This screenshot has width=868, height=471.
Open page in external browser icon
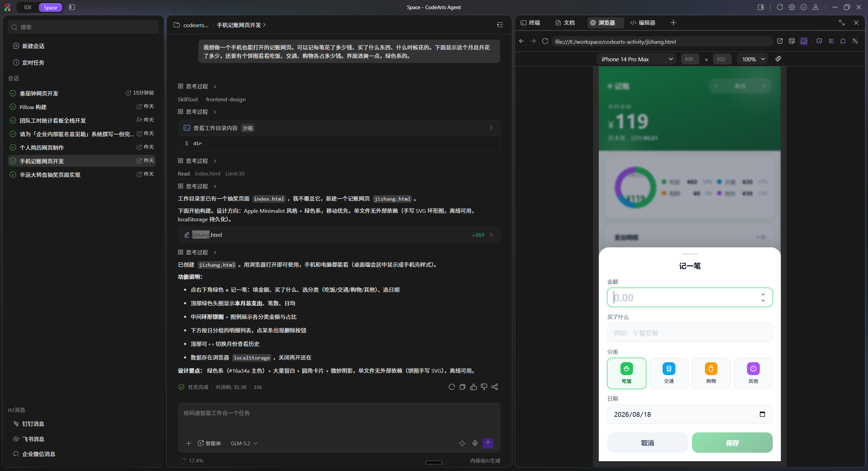pos(780,41)
